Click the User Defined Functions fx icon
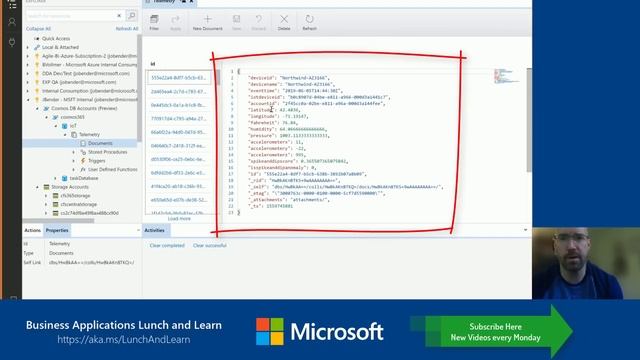The height and width of the screenshot is (360, 640). point(83,169)
